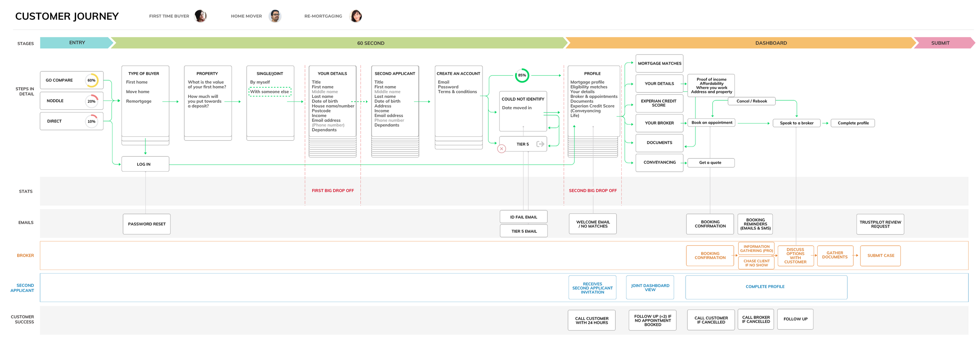
Task: Open the TIER 5 EMAIL box
Action: coord(524,231)
